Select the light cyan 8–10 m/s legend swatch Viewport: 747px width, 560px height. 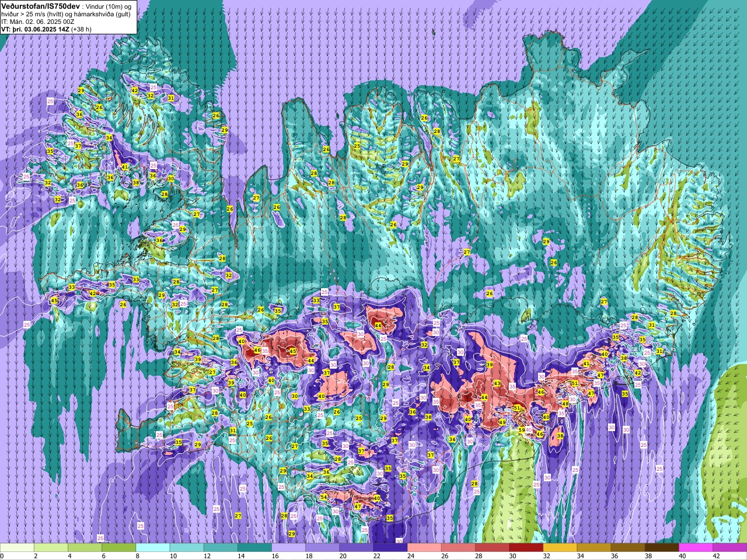(153, 548)
